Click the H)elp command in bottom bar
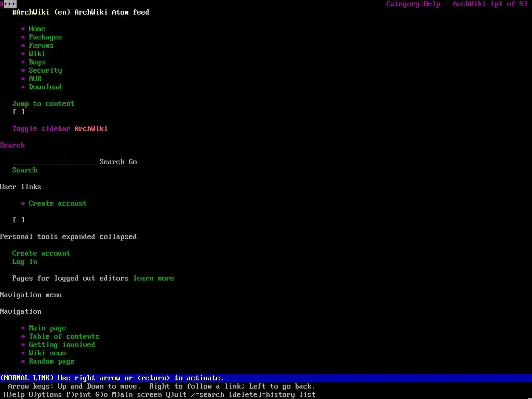The height and width of the screenshot is (399, 532). tap(14, 395)
